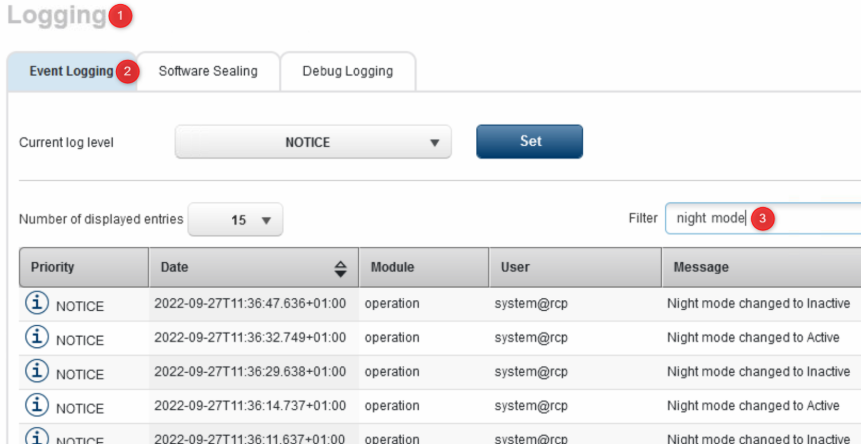The image size is (861, 447).
Task: Sort by the Priority column header
Action: pos(84,267)
